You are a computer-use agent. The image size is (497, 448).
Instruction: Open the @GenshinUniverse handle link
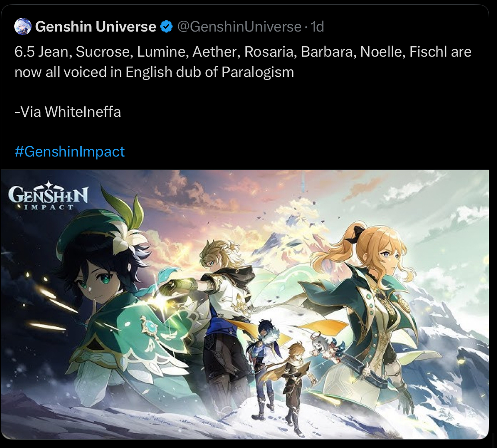[x=239, y=27]
